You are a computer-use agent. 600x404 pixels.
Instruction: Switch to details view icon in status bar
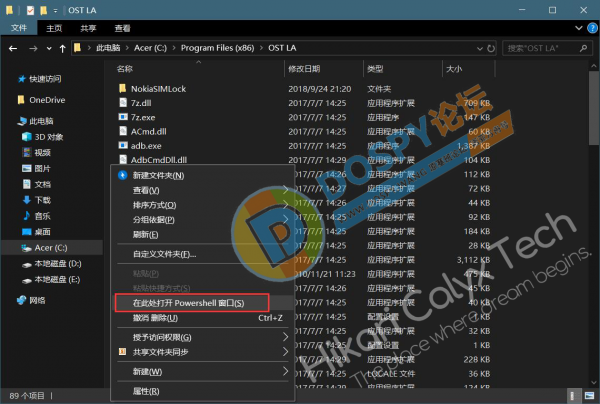pyautogui.click(x=573, y=396)
